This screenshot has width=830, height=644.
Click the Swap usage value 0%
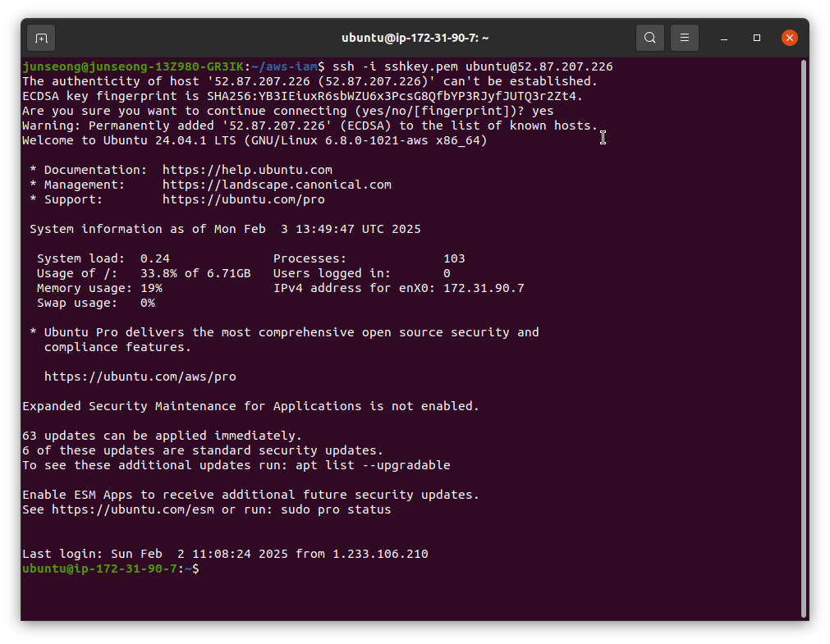[148, 304]
